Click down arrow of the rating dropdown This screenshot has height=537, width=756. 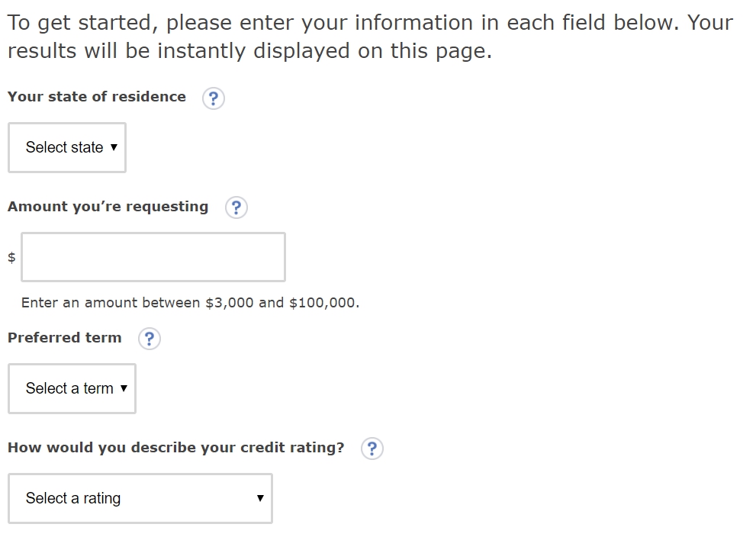pos(260,498)
